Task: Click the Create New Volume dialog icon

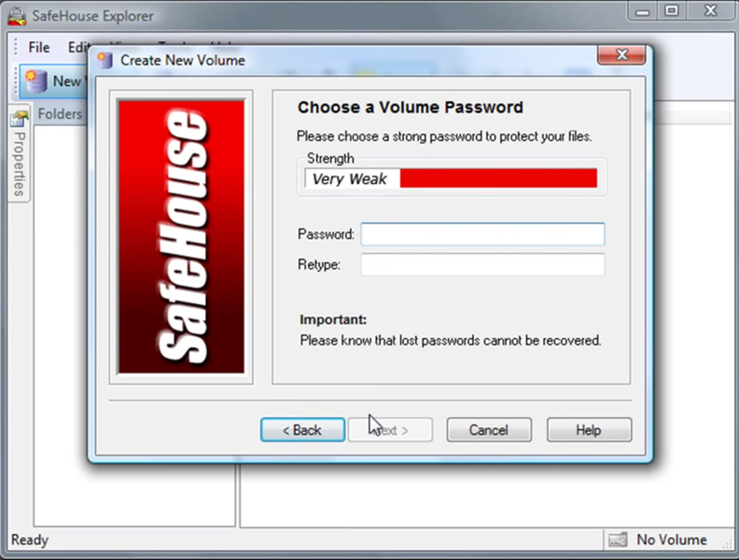Action: click(105, 61)
